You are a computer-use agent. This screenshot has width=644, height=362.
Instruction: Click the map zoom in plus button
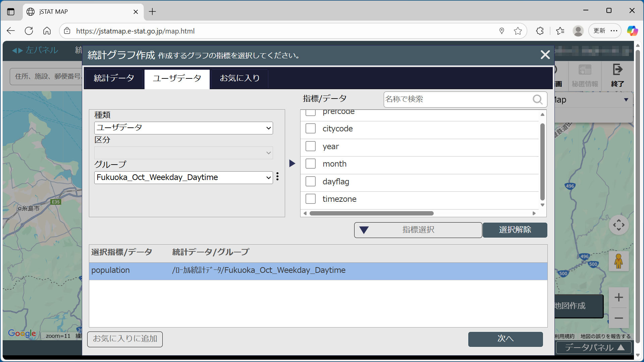(x=619, y=298)
